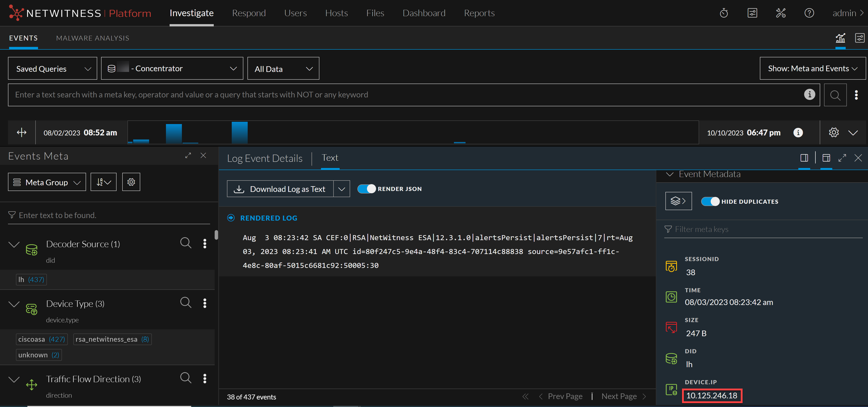
Task: Switch to Malware Analysis tab
Action: pos(93,38)
